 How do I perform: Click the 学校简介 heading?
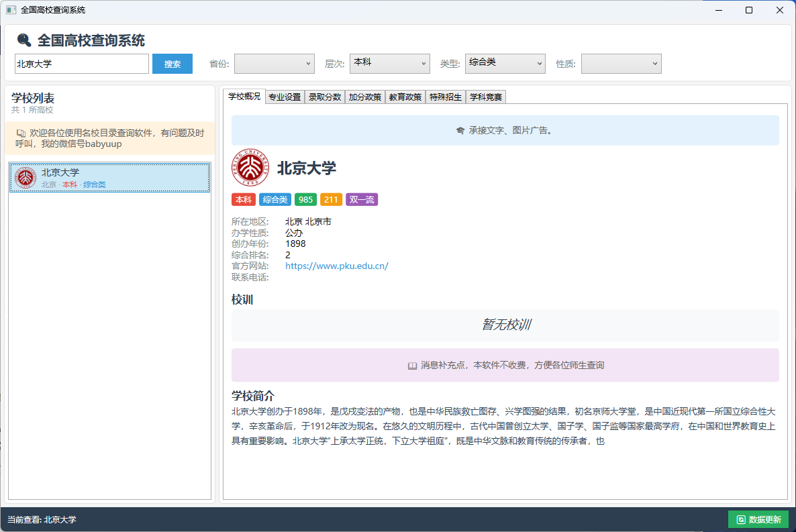coord(253,396)
